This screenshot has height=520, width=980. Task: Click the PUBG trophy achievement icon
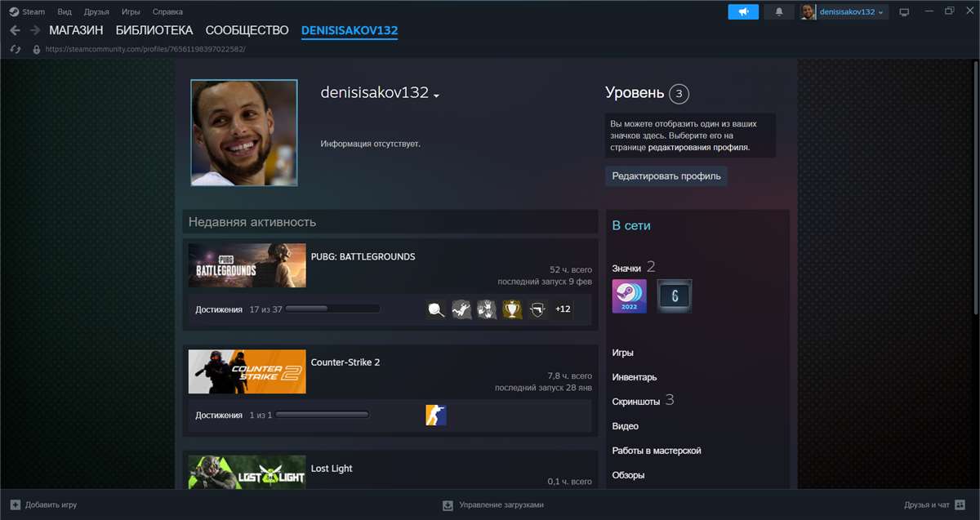pyautogui.click(x=512, y=309)
